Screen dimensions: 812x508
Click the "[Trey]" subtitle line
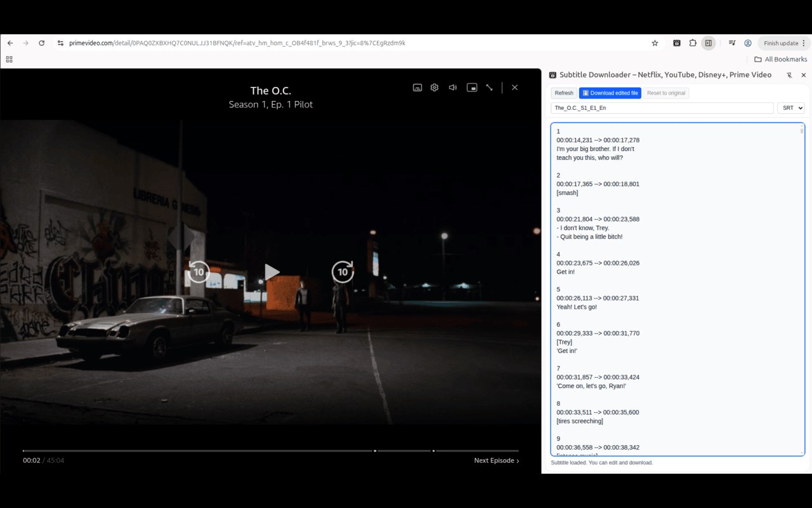pyautogui.click(x=565, y=342)
